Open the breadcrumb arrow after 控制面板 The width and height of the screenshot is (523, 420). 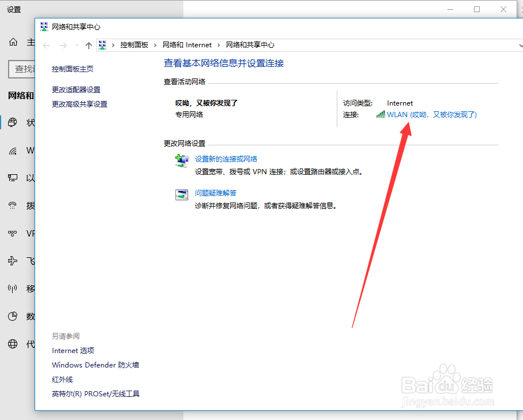[156, 45]
